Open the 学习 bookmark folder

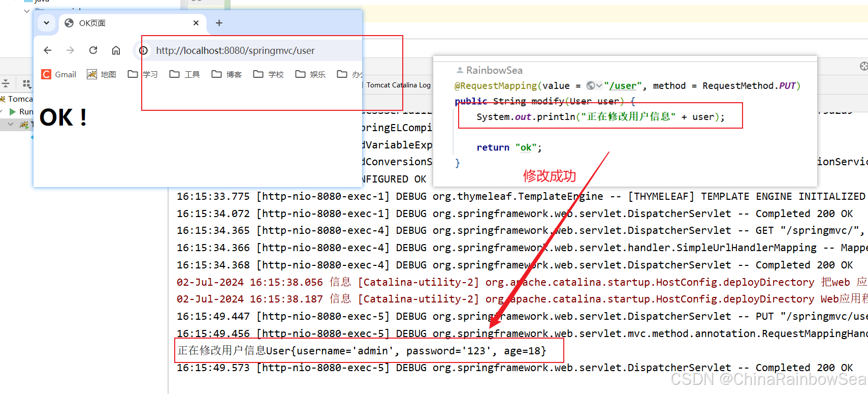pyautogui.click(x=143, y=74)
